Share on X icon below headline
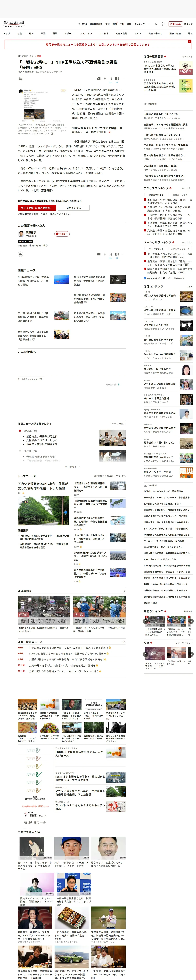 pos(111,78)
